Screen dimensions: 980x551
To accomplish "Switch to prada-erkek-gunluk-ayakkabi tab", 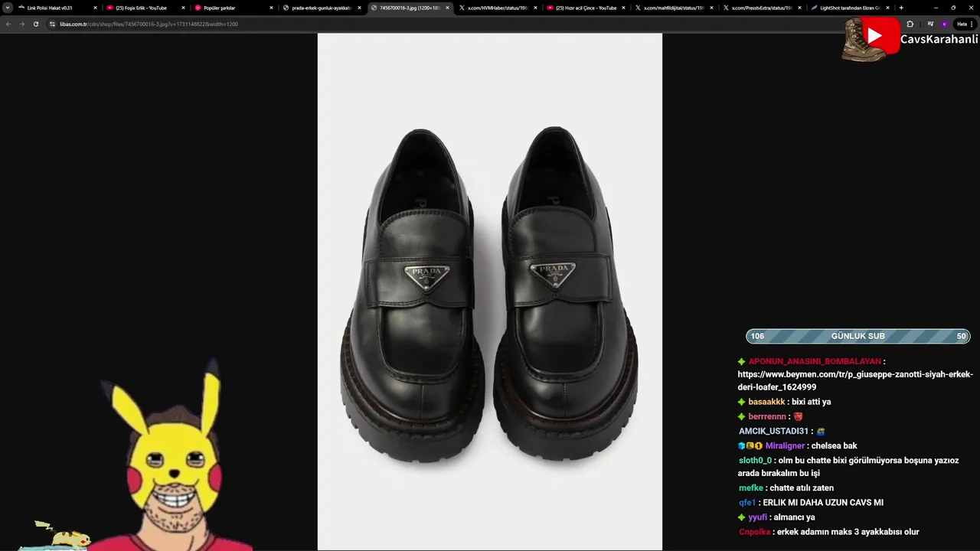I will (x=321, y=8).
